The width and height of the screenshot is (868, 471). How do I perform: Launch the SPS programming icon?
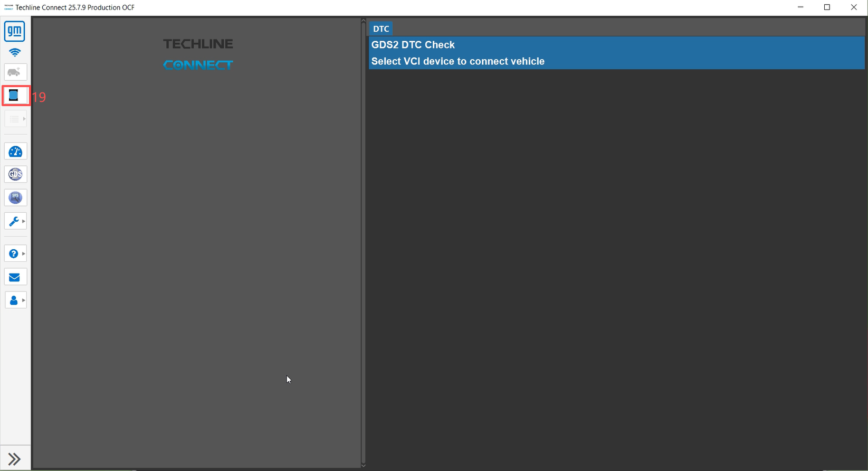click(15, 197)
